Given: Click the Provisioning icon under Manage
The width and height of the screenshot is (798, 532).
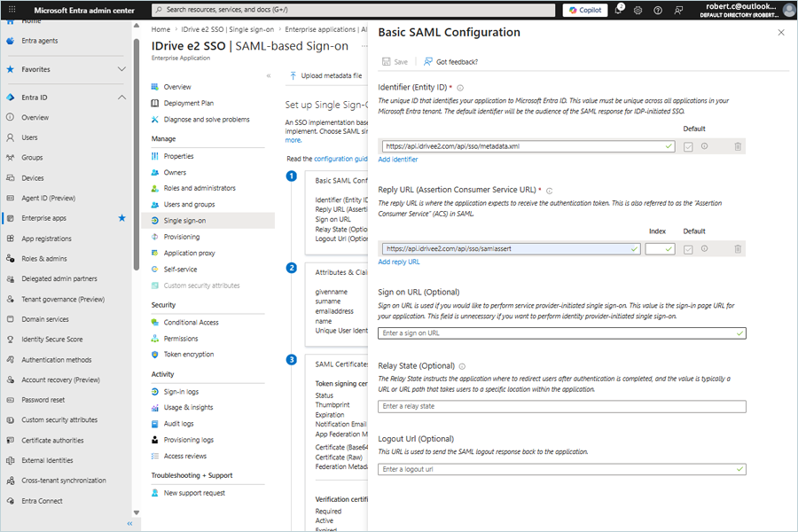Looking at the screenshot, I should (154, 237).
